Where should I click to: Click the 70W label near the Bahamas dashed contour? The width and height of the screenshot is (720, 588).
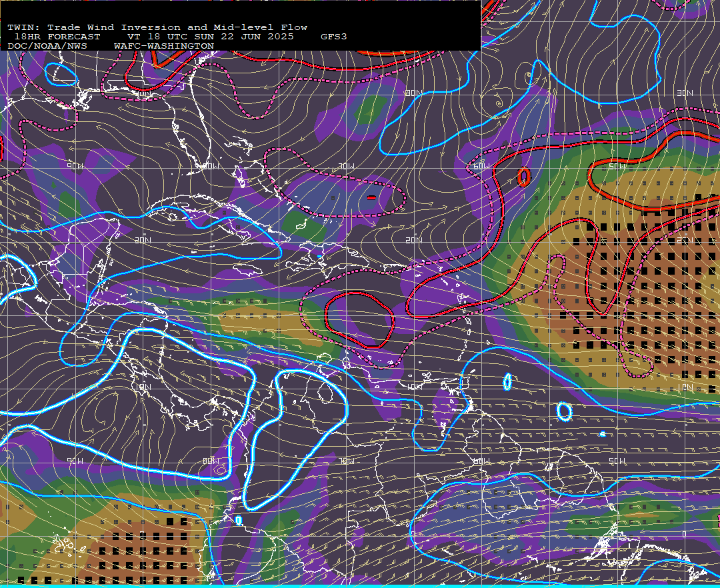[x=346, y=166]
